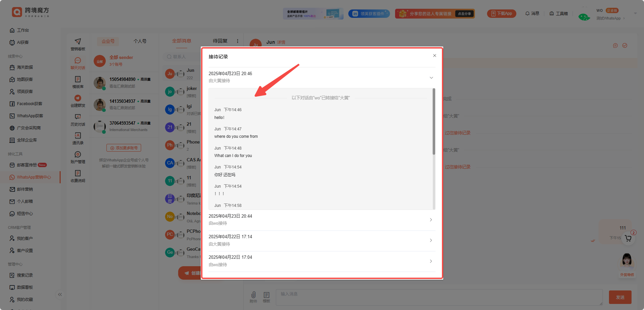Image resolution: width=644 pixels, height=310 pixels.
Task: Open the shopping cart floating icon
Action: click(628, 238)
